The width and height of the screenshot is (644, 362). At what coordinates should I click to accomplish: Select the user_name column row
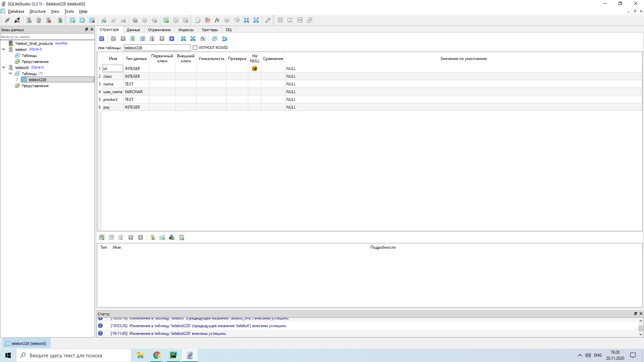(370, 92)
